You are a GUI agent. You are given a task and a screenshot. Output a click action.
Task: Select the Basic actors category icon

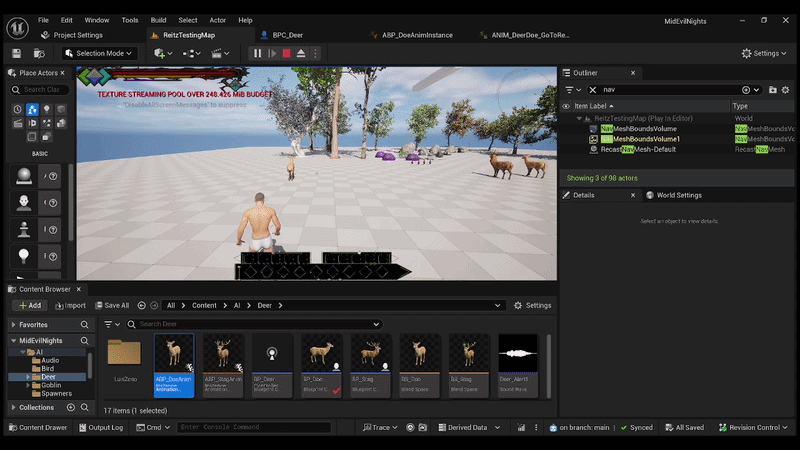pyautogui.click(x=32, y=109)
